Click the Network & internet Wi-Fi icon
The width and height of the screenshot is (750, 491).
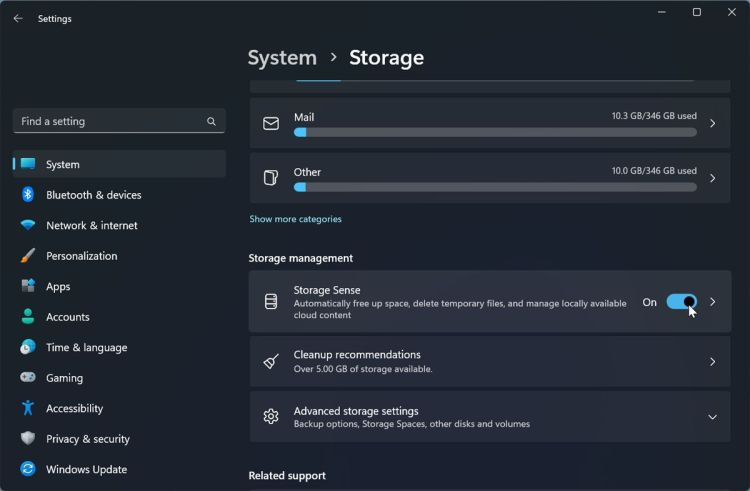click(x=28, y=226)
